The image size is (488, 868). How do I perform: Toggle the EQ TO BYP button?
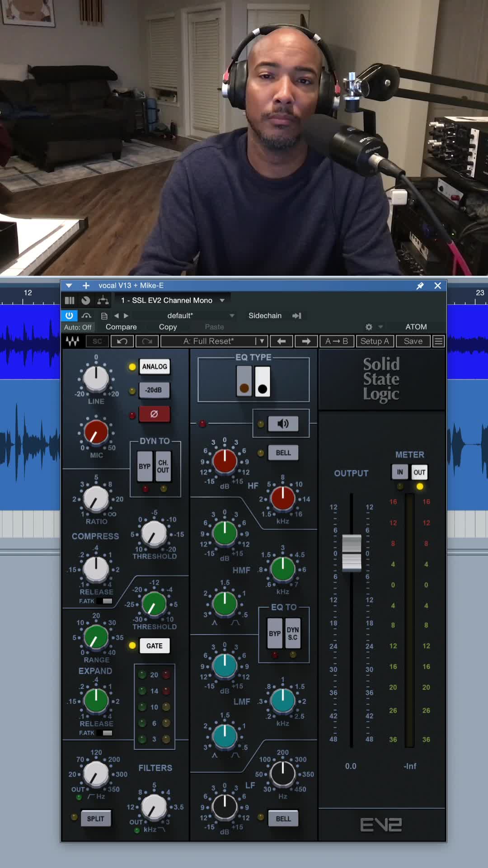pyautogui.click(x=275, y=634)
